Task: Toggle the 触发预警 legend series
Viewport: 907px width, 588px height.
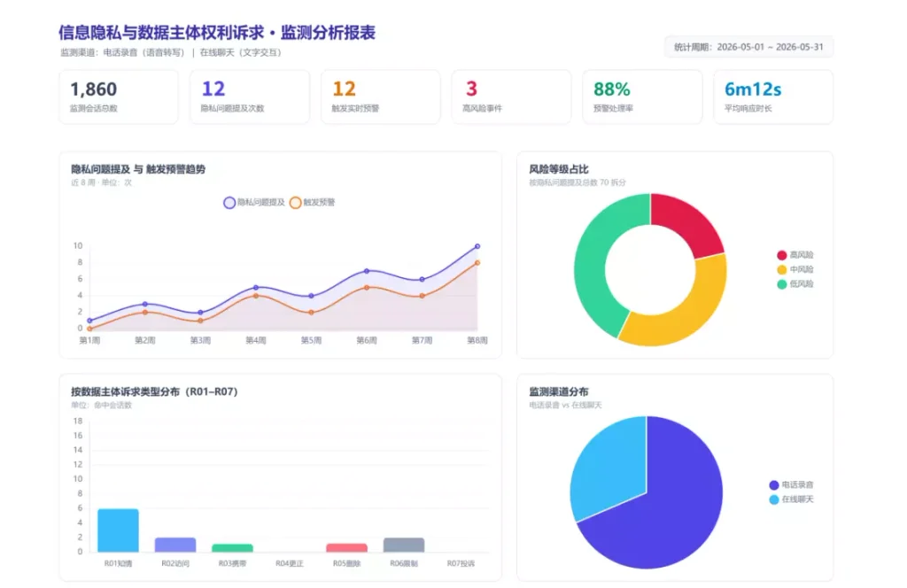Action: 313,203
